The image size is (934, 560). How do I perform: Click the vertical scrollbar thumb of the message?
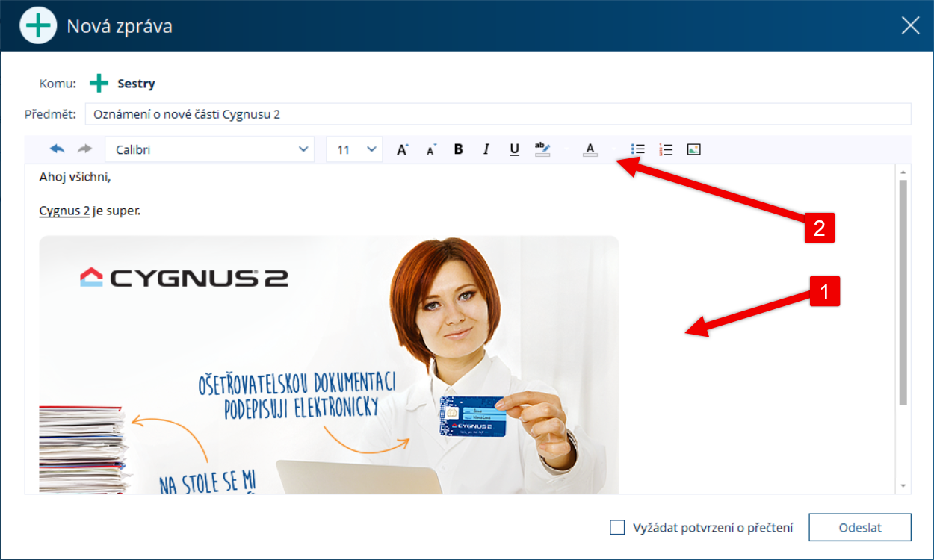coord(903,292)
